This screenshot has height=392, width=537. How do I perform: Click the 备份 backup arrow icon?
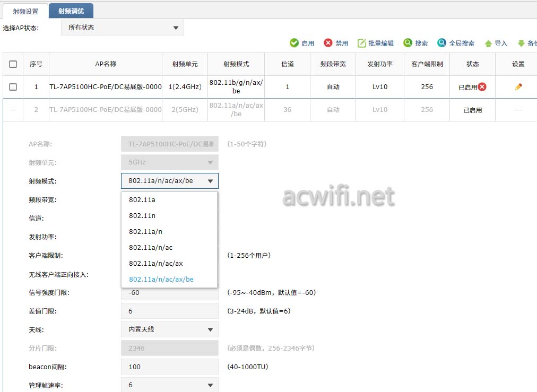click(521, 43)
